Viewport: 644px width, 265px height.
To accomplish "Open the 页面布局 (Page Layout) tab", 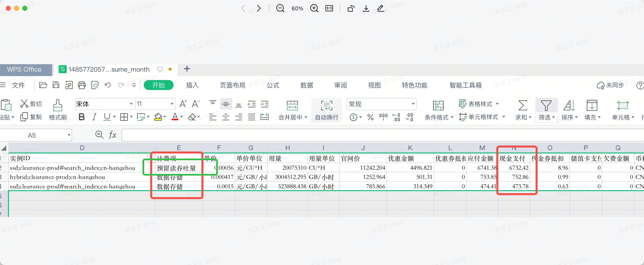I will (x=233, y=85).
